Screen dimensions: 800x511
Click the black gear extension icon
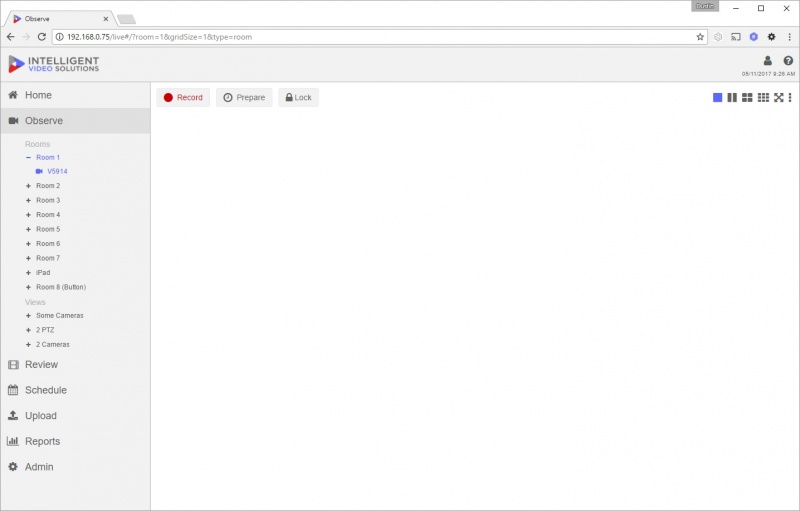(x=771, y=37)
